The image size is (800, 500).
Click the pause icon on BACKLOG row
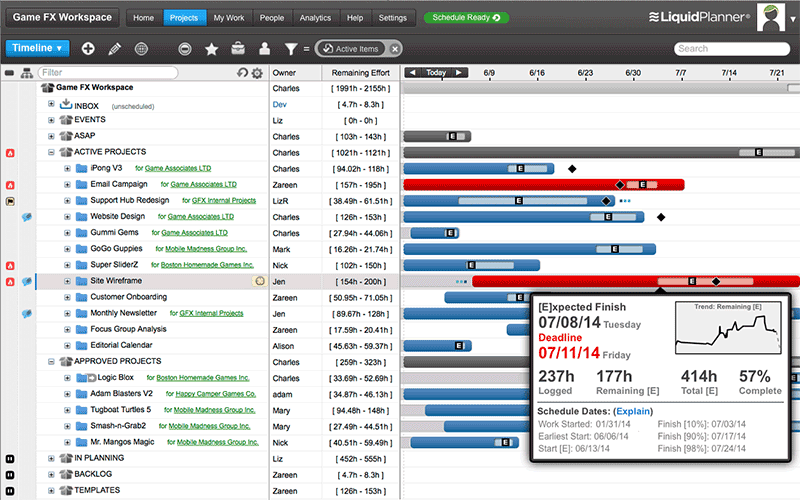(10, 474)
